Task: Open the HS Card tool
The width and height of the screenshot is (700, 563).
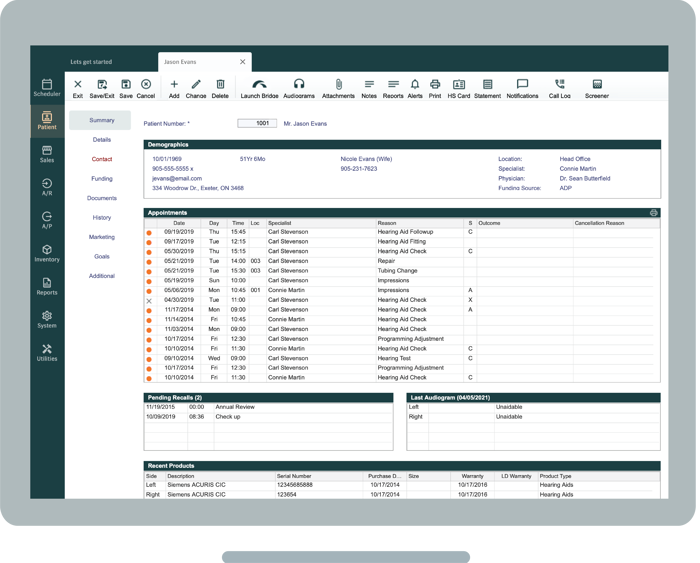Action: pos(459,86)
